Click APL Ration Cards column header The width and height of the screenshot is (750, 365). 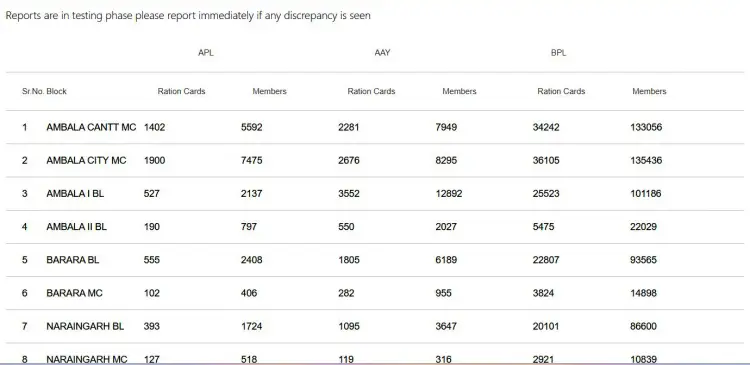(x=181, y=91)
